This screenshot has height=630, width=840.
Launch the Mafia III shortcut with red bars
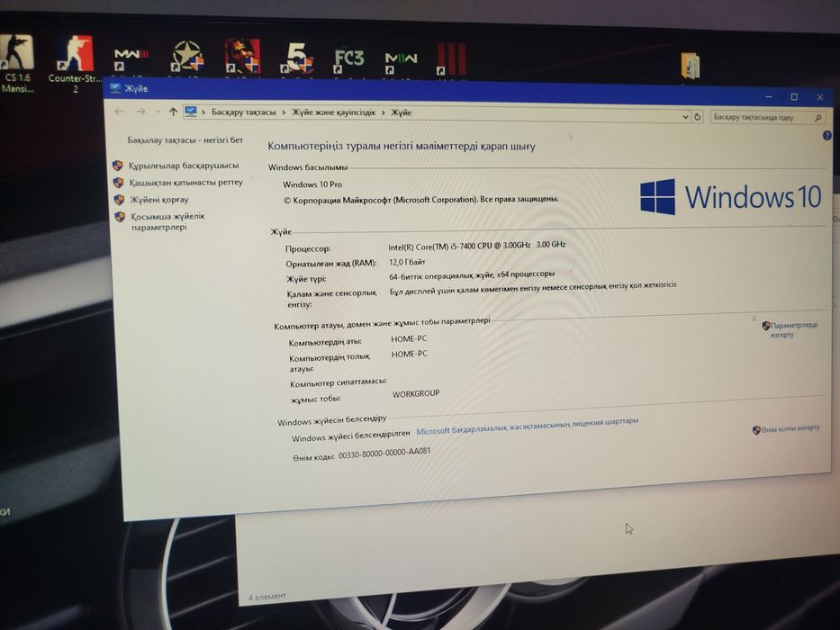pos(451,58)
